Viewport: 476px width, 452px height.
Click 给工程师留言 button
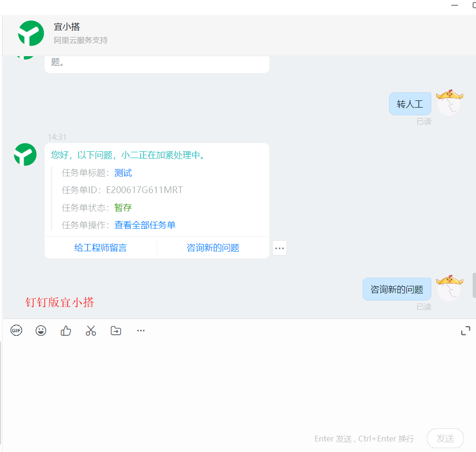click(100, 247)
